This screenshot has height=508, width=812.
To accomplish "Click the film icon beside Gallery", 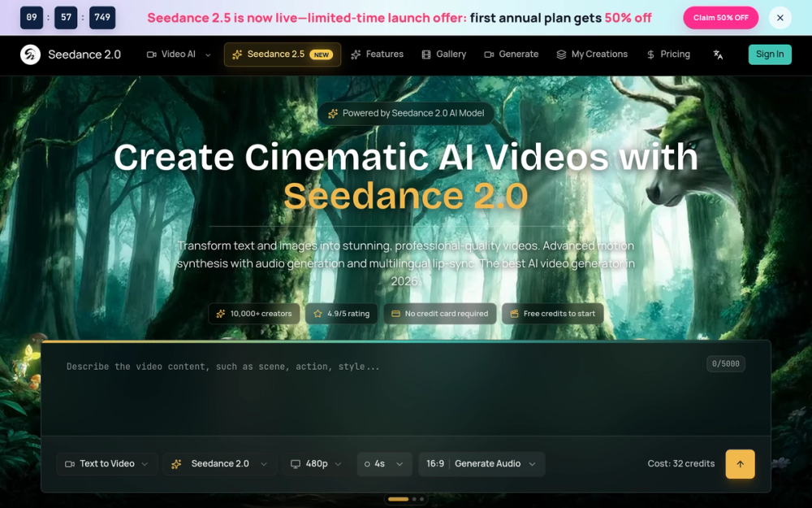I will coord(426,54).
